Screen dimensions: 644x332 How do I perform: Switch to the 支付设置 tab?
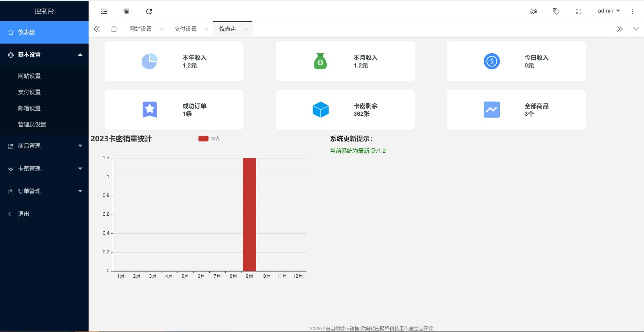(x=185, y=29)
